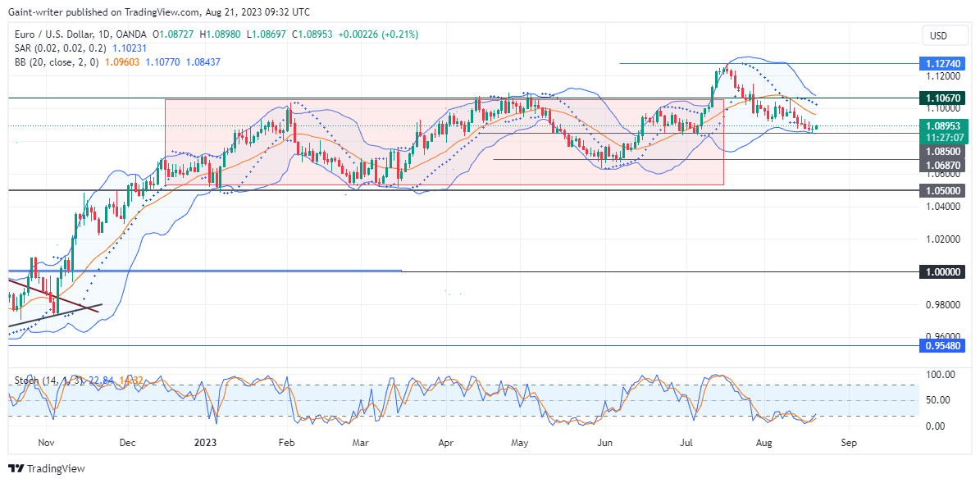Click the Sep label on time axis
This screenshot has width=980, height=483.
click(848, 442)
